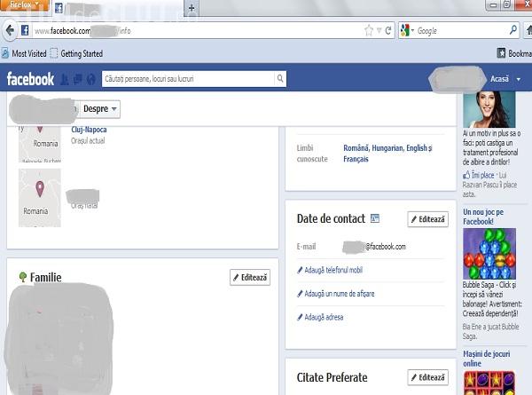Edit the Date de contact section
532x395 pixels.
click(x=427, y=219)
